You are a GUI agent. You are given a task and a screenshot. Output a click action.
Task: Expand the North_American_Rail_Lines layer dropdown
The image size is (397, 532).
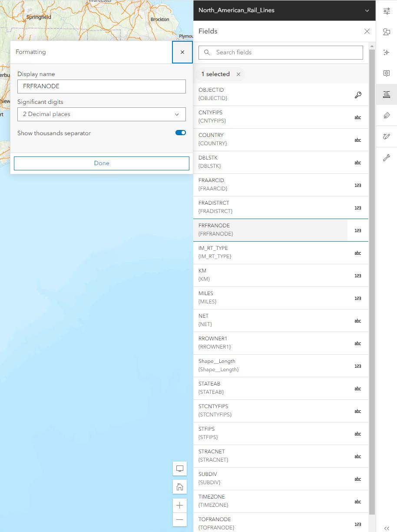pos(367,10)
